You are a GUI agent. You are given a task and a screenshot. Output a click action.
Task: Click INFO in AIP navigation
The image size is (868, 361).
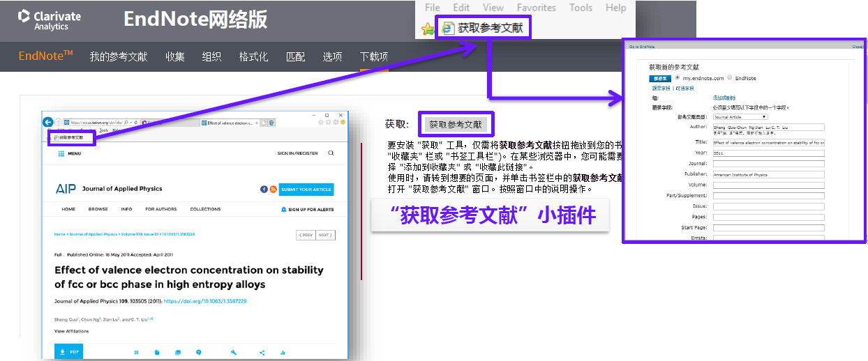126,209
